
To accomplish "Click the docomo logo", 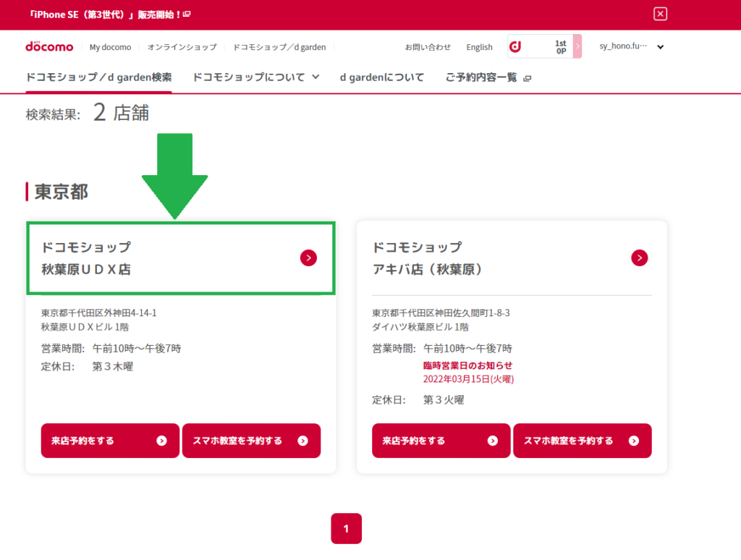I will pos(50,46).
